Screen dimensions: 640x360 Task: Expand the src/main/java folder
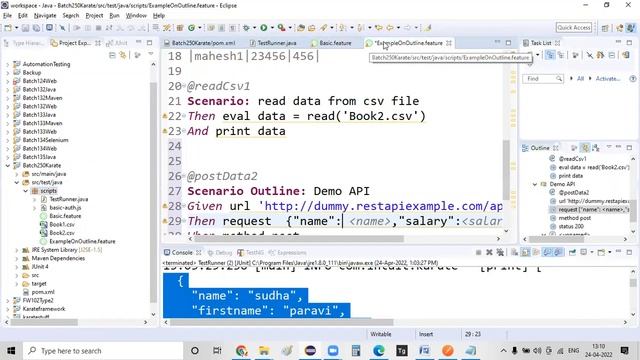click(17, 174)
